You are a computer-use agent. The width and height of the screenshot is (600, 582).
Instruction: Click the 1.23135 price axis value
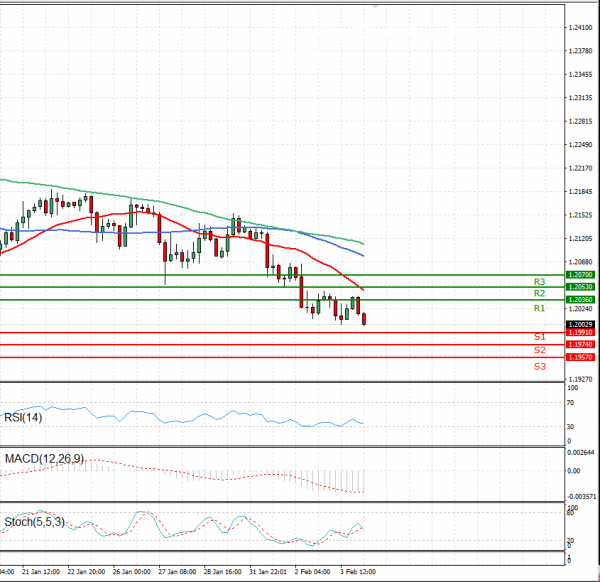coord(580,98)
